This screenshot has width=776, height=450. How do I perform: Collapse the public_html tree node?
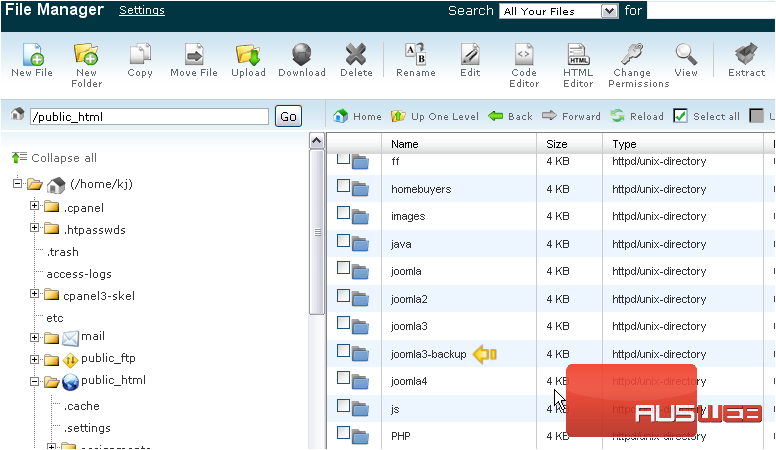pos(35,381)
